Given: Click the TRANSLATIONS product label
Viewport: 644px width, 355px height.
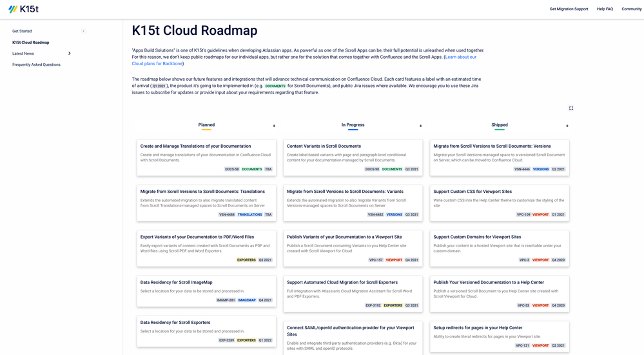Looking at the screenshot, I should 249,215.
